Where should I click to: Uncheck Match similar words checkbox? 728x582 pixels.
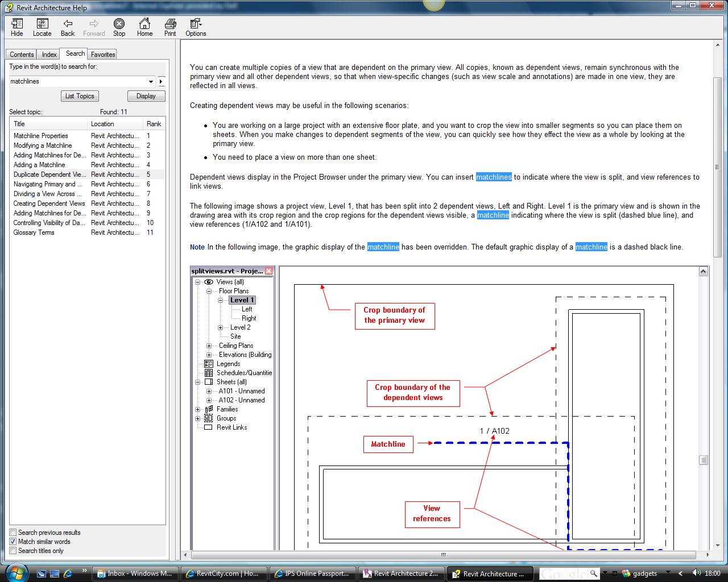13,542
